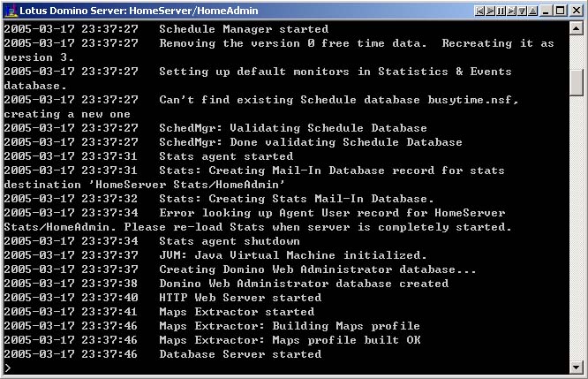Click the down triangle title bar button
The height and width of the screenshot is (379, 588).
tap(522, 11)
